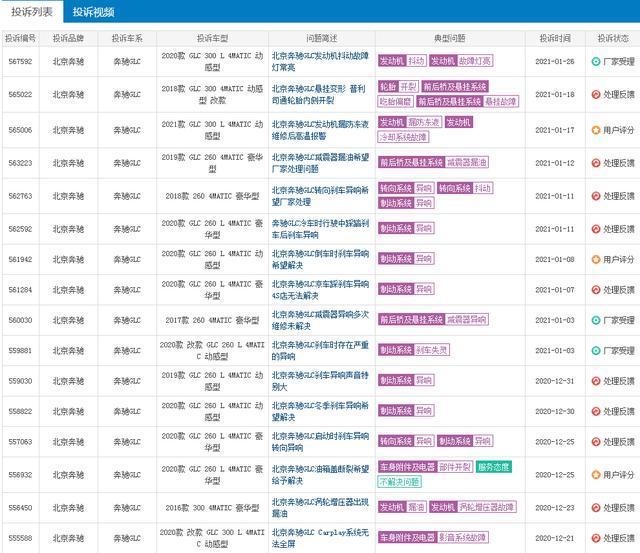Open the complaint link 北京奔驰GLC倒车时刹车异响
Viewport: 640px width, 553px height.
(320, 260)
